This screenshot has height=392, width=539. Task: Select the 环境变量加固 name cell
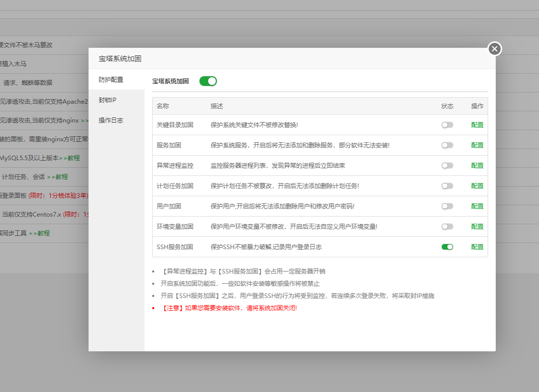175,227
